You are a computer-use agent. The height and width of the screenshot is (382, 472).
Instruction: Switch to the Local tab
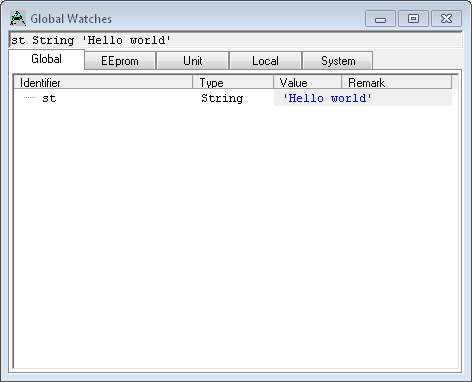click(x=265, y=61)
